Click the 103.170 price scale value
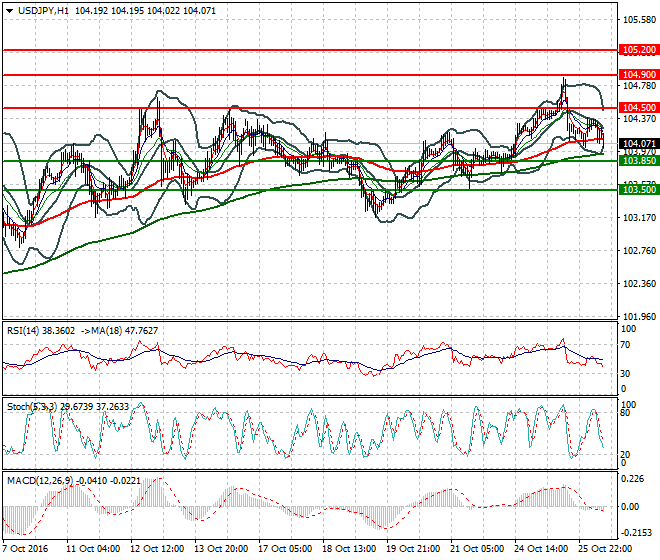660x560 pixels. (639, 218)
